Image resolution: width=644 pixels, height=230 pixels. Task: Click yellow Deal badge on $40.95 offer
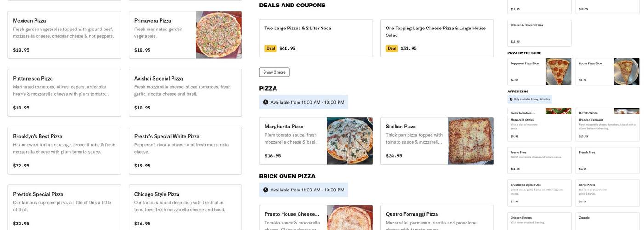[x=270, y=48]
